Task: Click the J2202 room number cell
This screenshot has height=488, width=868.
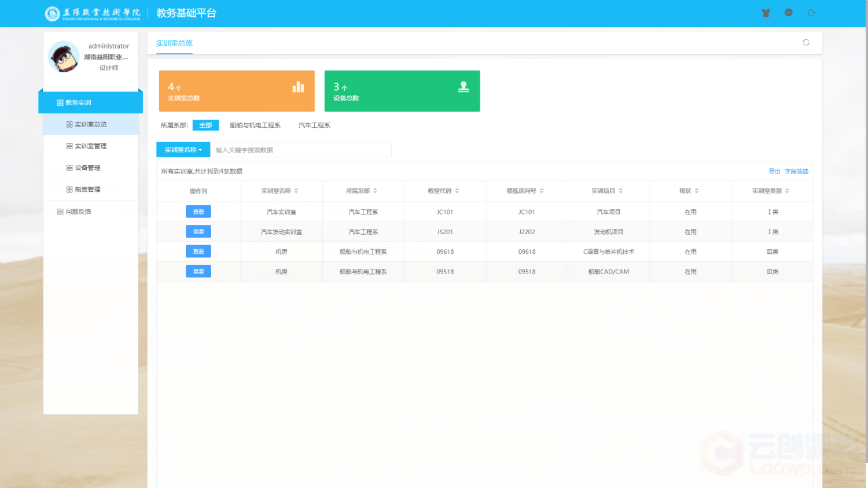Action: 527,232
